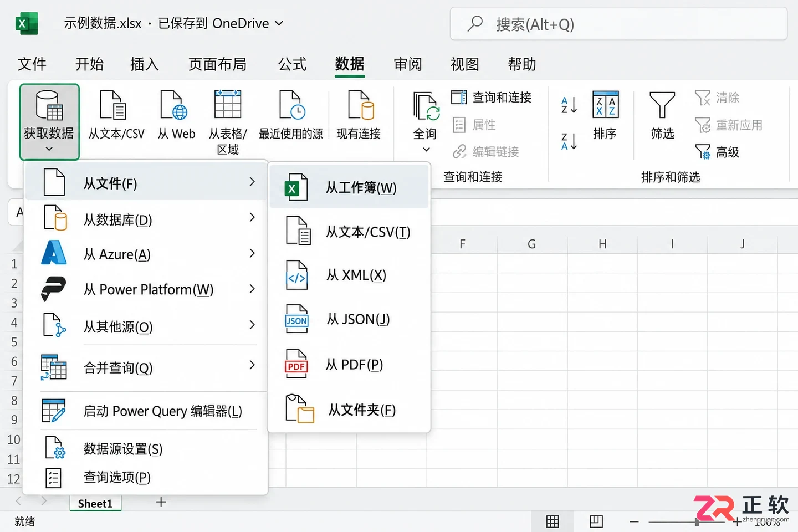Click the 重新应用 filter button
Viewport: 798px width, 532px height.
[x=729, y=125]
